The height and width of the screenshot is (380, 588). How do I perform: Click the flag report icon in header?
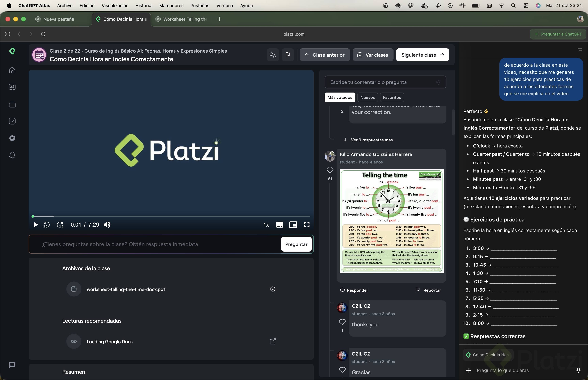288,55
